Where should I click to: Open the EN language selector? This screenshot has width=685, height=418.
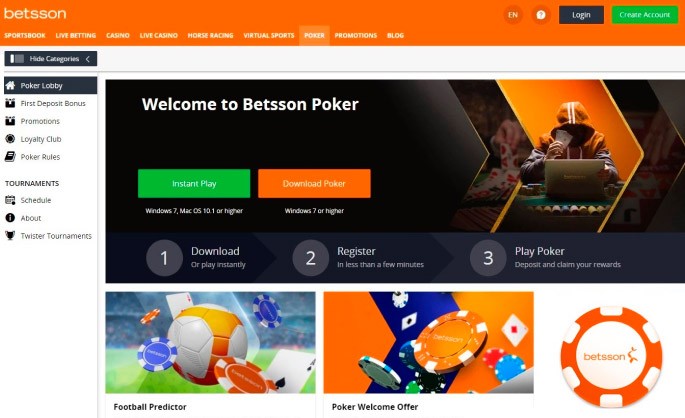pos(513,15)
